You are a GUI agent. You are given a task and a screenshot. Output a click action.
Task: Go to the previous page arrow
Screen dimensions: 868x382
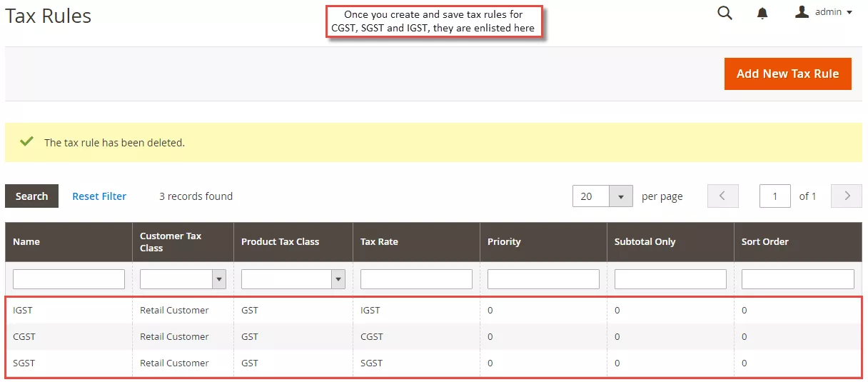coord(722,196)
